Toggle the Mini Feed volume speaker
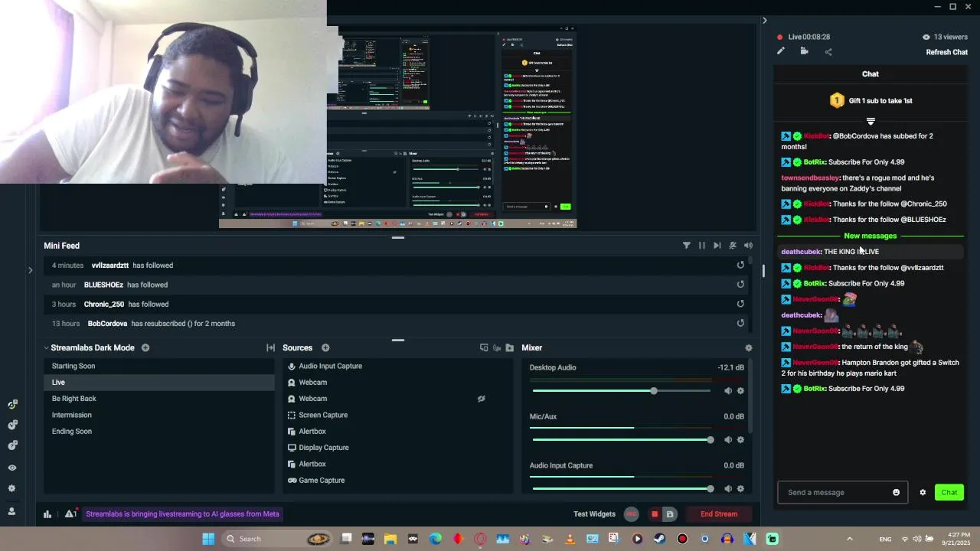This screenshot has width=980, height=551. point(748,246)
